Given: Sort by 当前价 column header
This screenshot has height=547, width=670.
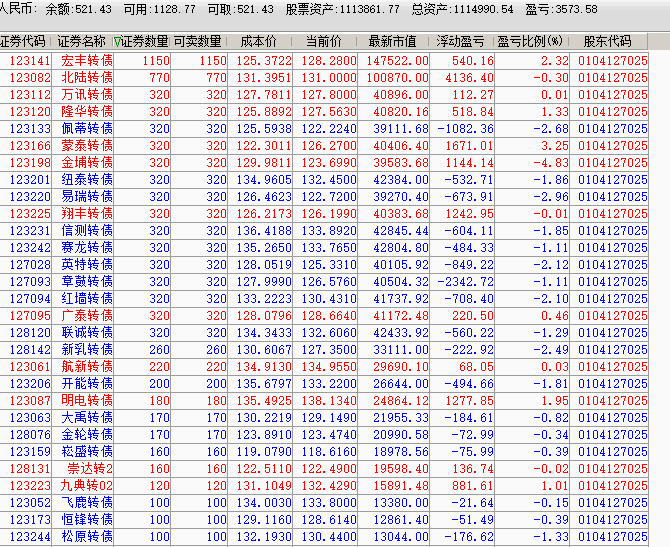Looking at the screenshot, I should coord(324,41).
